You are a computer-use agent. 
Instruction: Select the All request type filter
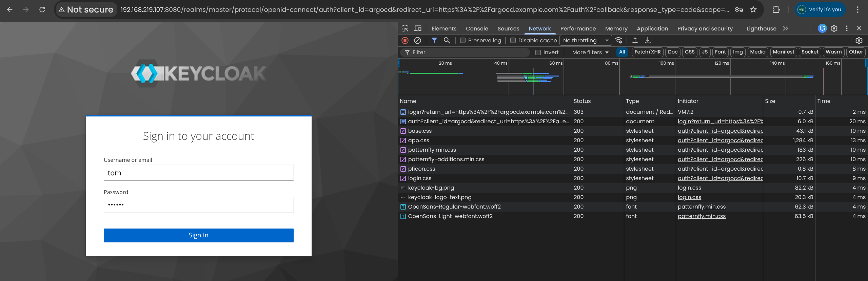[622, 52]
